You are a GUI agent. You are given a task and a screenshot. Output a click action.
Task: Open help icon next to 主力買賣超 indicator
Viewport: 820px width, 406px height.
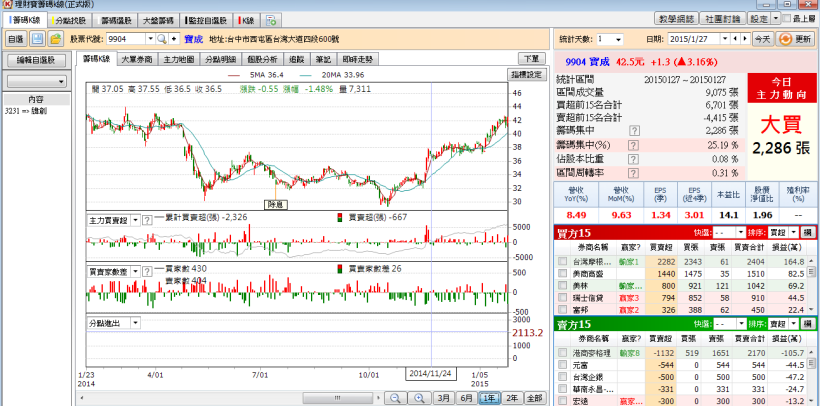pyautogui.click(x=147, y=220)
